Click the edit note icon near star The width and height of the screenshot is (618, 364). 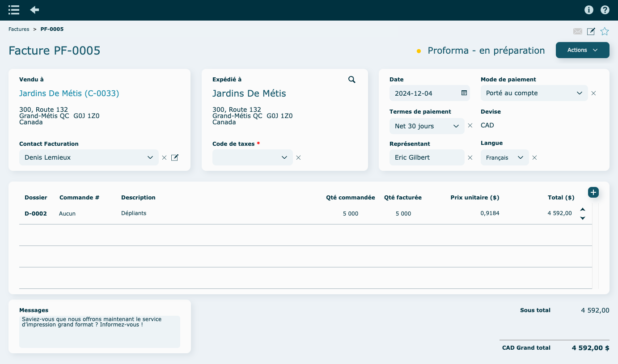(x=591, y=31)
